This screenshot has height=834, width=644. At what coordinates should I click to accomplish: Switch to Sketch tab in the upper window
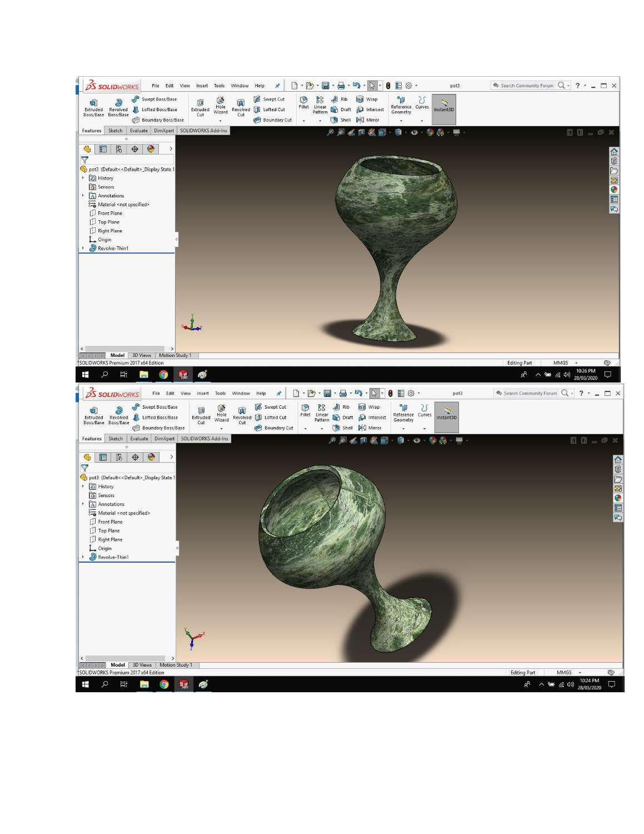pyautogui.click(x=116, y=131)
